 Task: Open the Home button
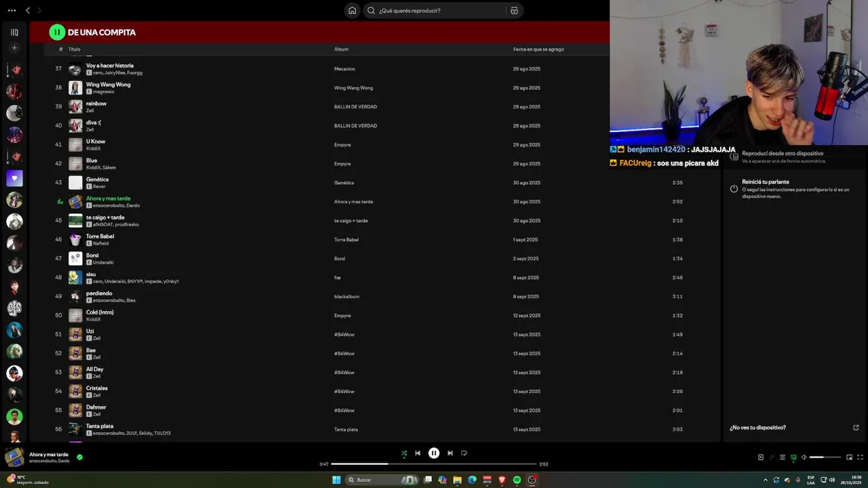click(x=352, y=10)
